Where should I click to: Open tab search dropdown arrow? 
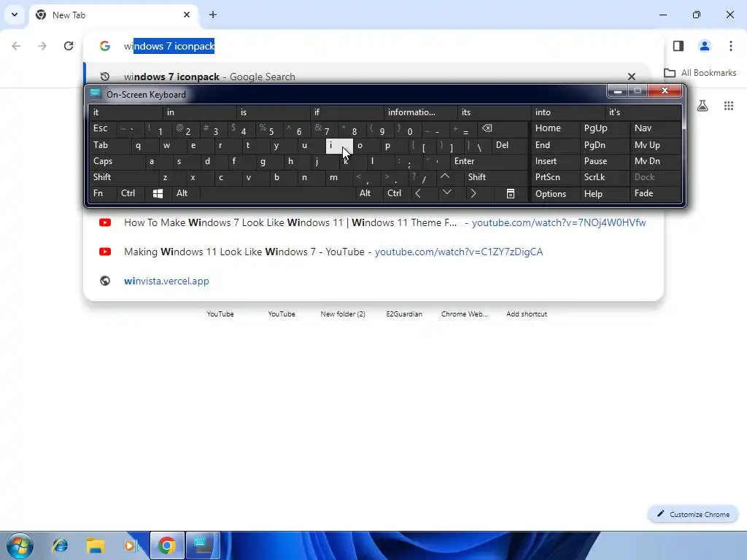[x=15, y=15]
